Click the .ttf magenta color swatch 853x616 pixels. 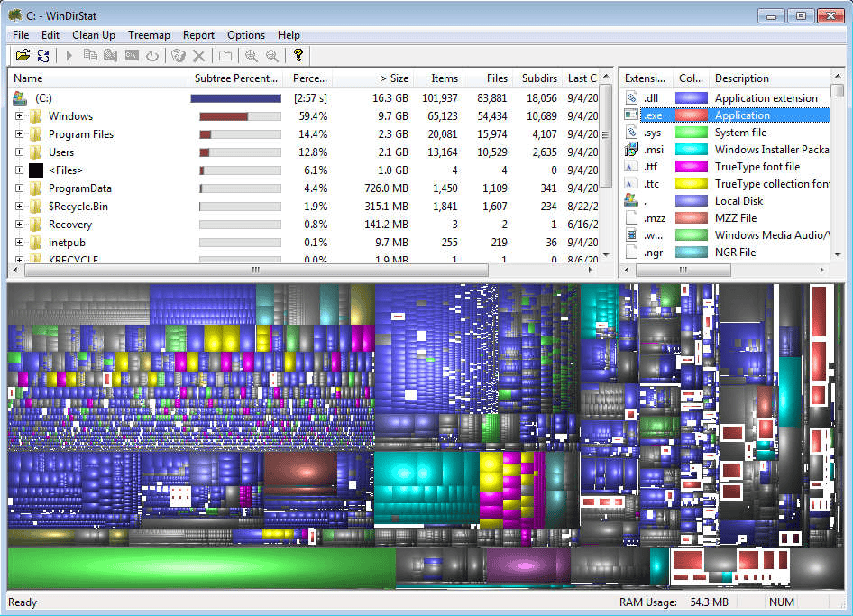691,166
